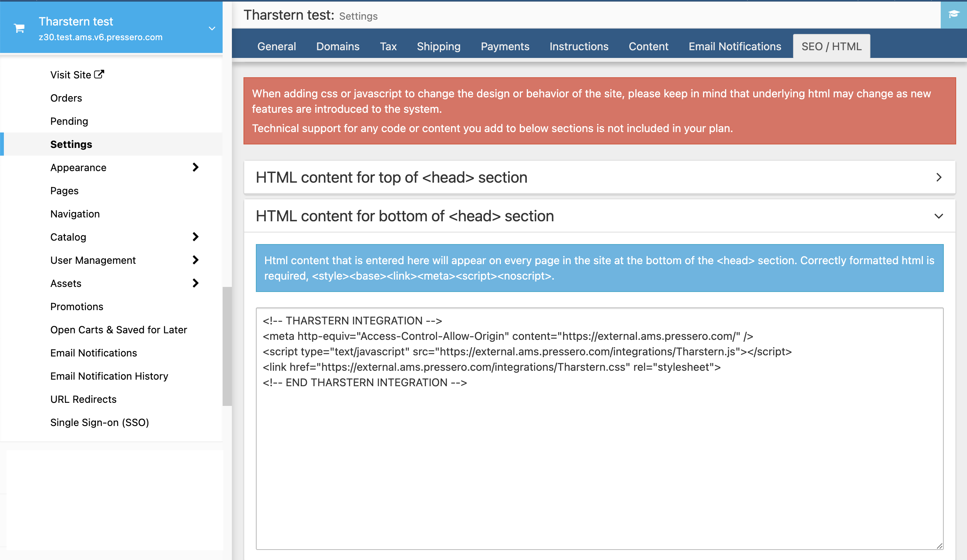Click the meta Access-Control-Allow-Origin line
The width and height of the screenshot is (967, 560).
pos(508,336)
